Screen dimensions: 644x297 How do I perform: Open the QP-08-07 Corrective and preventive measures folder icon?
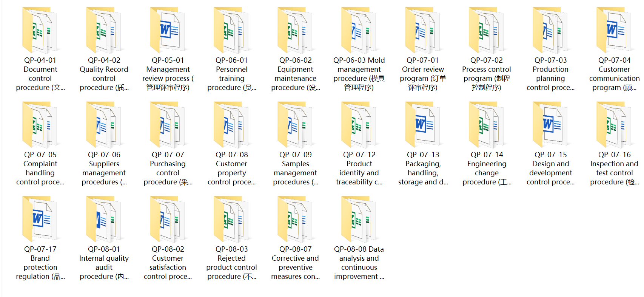click(x=295, y=219)
